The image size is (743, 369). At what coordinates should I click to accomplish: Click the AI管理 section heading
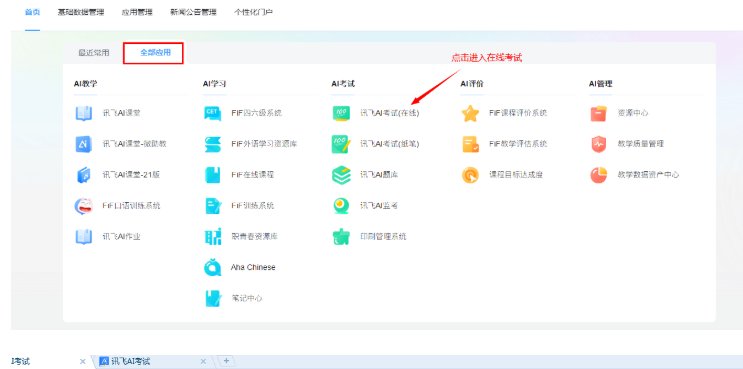601,84
